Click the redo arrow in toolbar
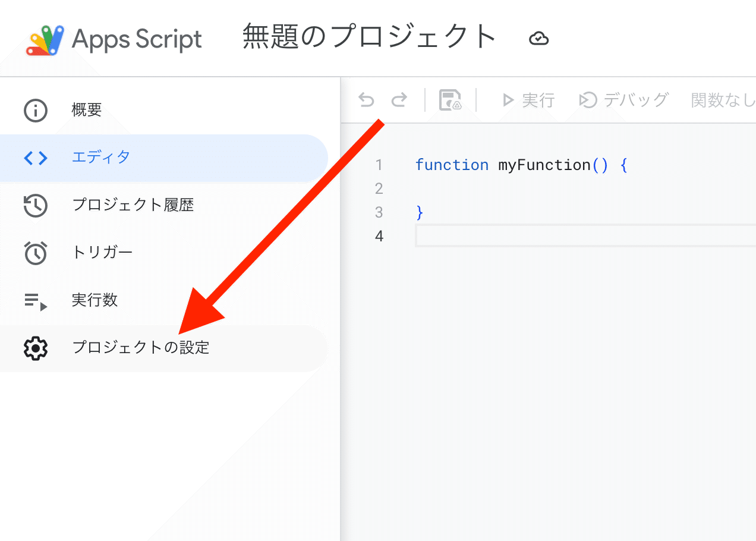The height and width of the screenshot is (541, 756). tap(399, 100)
